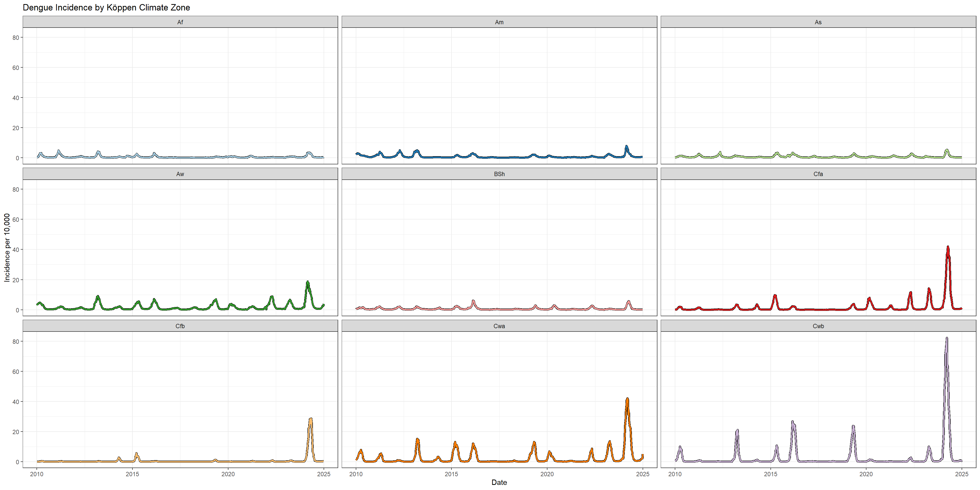Click the Date x-axis title
The width and height of the screenshot is (980, 490).
point(499,482)
